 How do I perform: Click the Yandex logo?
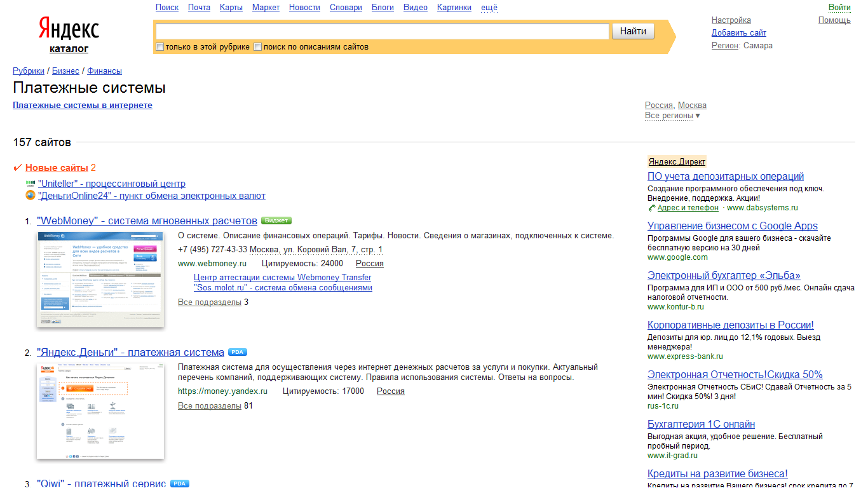(x=69, y=29)
